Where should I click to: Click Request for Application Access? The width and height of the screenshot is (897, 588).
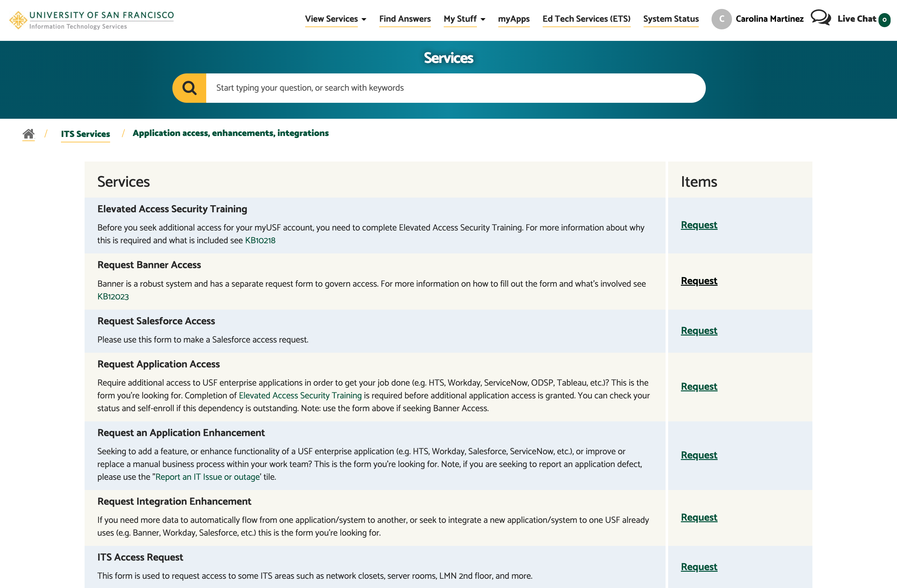699,386
